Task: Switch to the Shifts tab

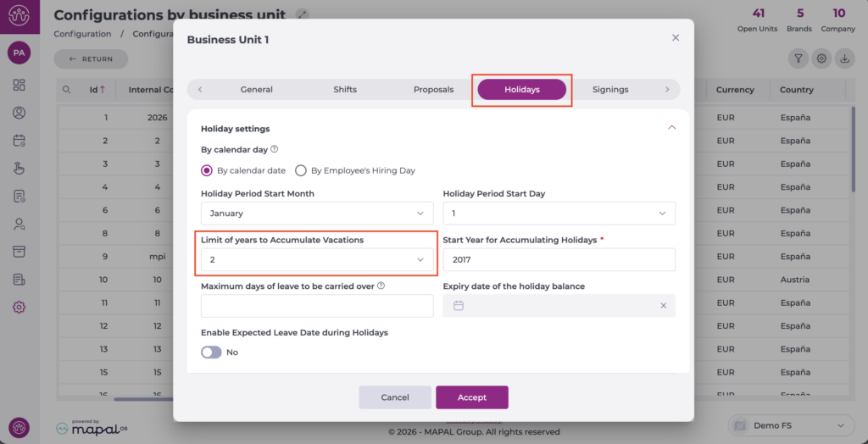Action: 345,89
